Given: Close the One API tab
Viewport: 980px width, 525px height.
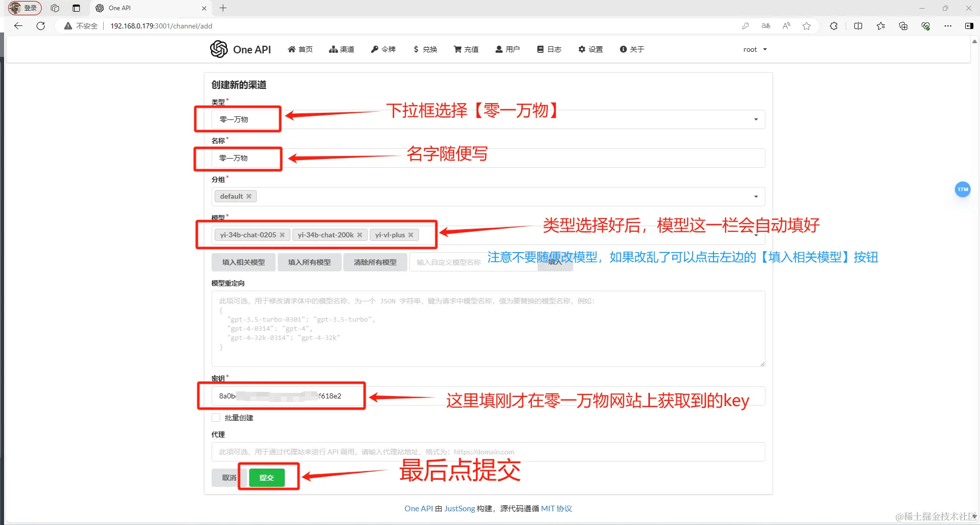Looking at the screenshot, I should click(x=204, y=8).
